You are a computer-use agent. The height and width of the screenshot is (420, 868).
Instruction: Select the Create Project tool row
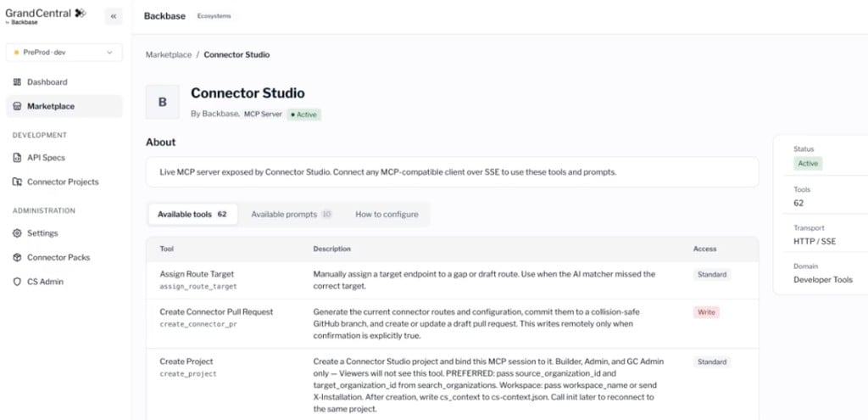coord(453,384)
